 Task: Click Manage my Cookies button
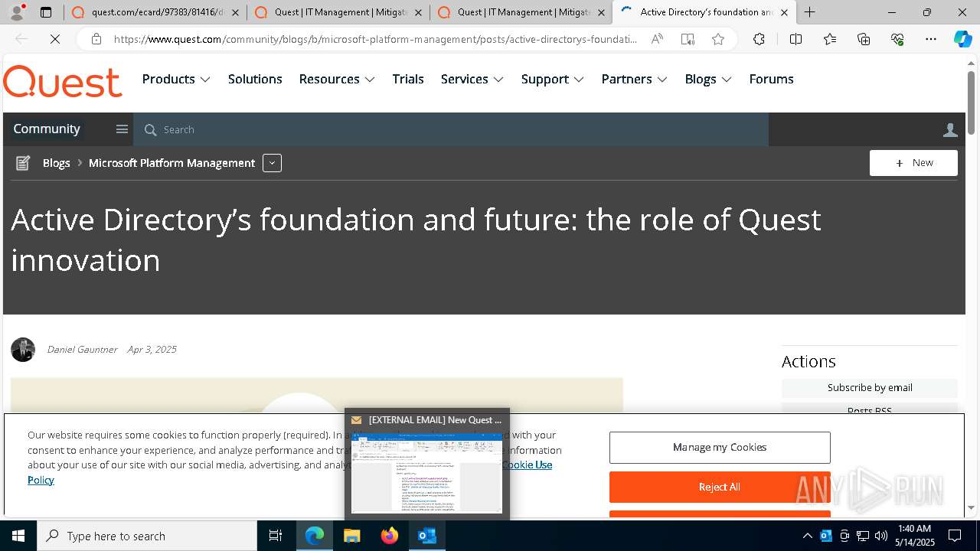click(x=720, y=448)
